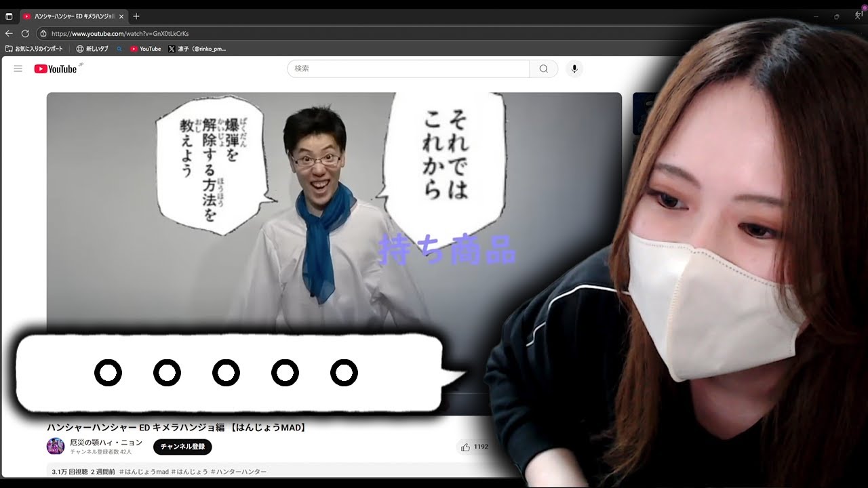
Task: Close the ハンシャーハンシャー ED browser tab
Action: pyautogui.click(x=123, y=16)
